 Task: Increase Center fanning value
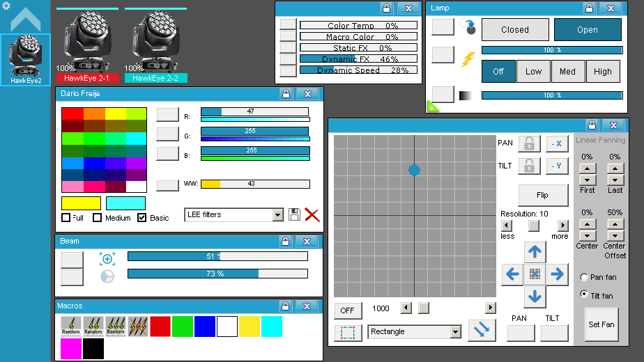pyautogui.click(x=588, y=224)
